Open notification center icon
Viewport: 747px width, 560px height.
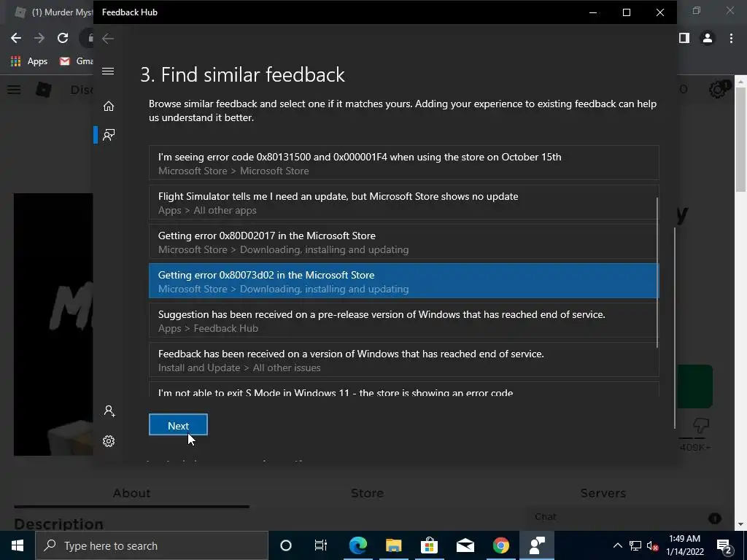724,545
